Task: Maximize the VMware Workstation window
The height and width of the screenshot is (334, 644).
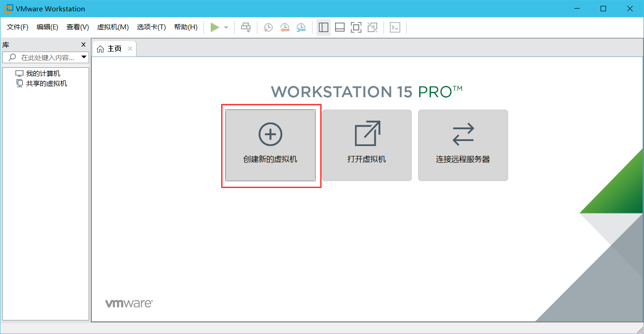Action: pyautogui.click(x=603, y=9)
